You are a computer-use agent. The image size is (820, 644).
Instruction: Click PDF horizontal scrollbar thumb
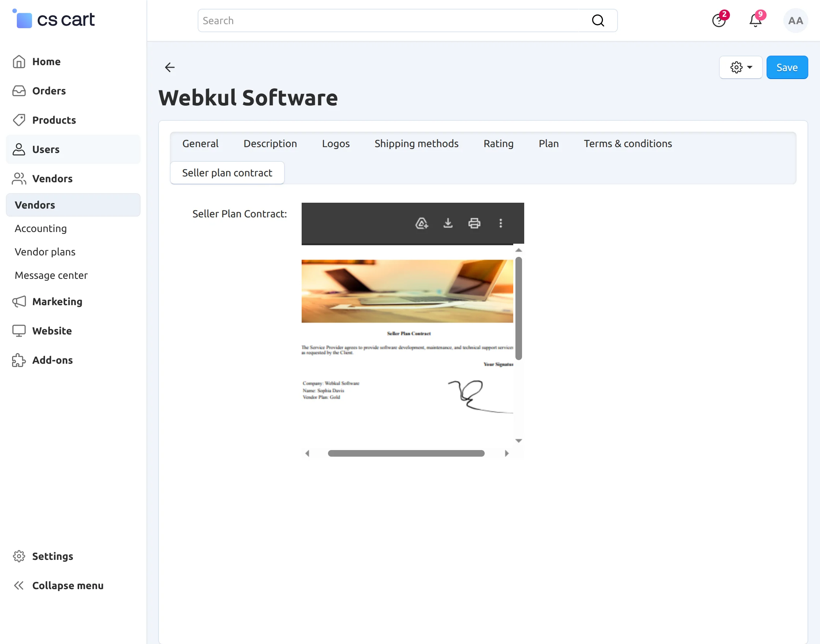coord(406,453)
